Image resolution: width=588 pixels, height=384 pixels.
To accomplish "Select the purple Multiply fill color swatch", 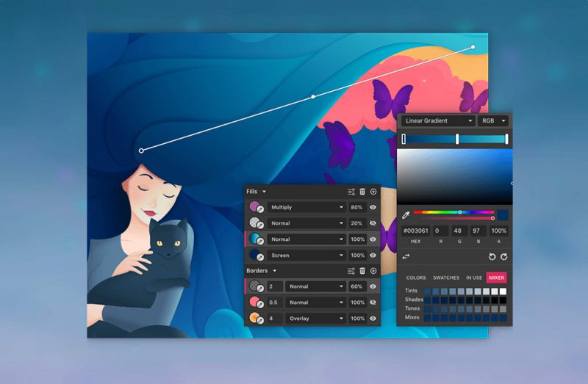I will point(254,206).
